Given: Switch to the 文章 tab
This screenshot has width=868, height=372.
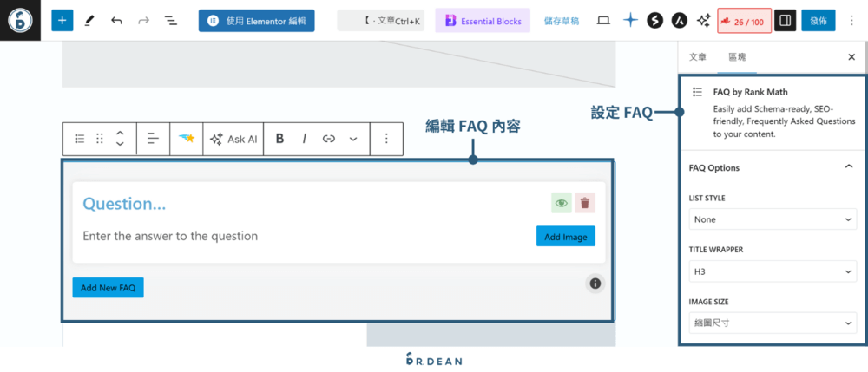Looking at the screenshot, I should coord(698,57).
